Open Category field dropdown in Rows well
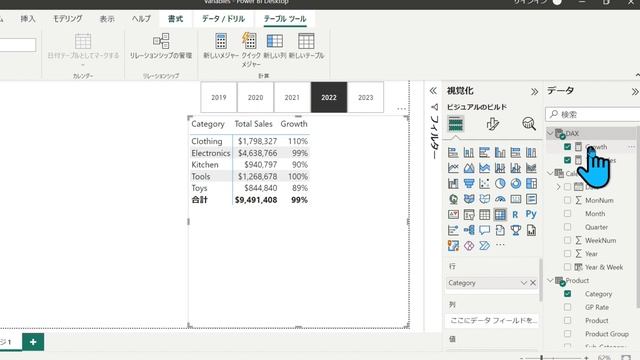Viewport: 640px width, 360px height. tap(524, 283)
